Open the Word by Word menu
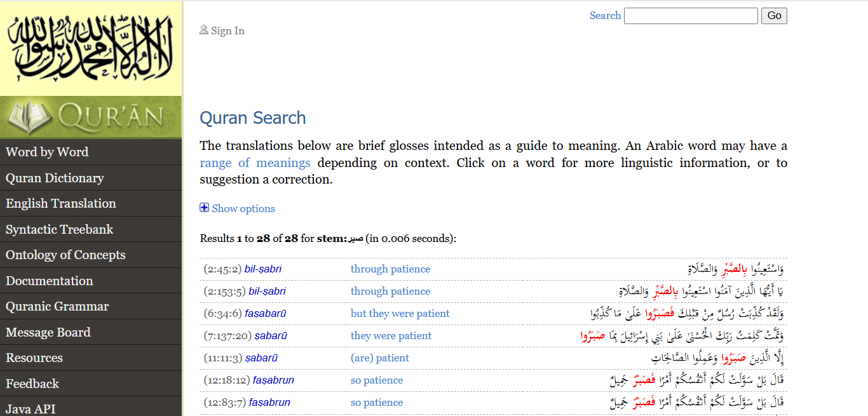This screenshot has width=868, height=416. click(x=47, y=152)
